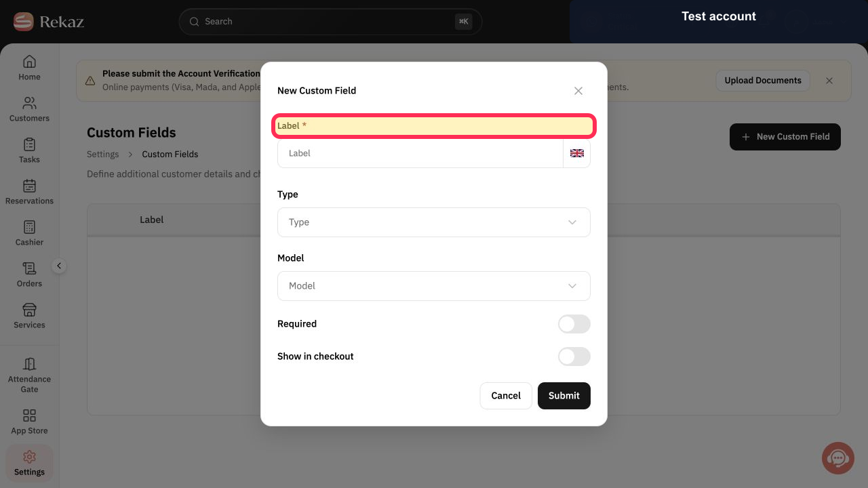The image size is (868, 488).
Task: Enable the Show in checkout switch
Action: (x=574, y=357)
